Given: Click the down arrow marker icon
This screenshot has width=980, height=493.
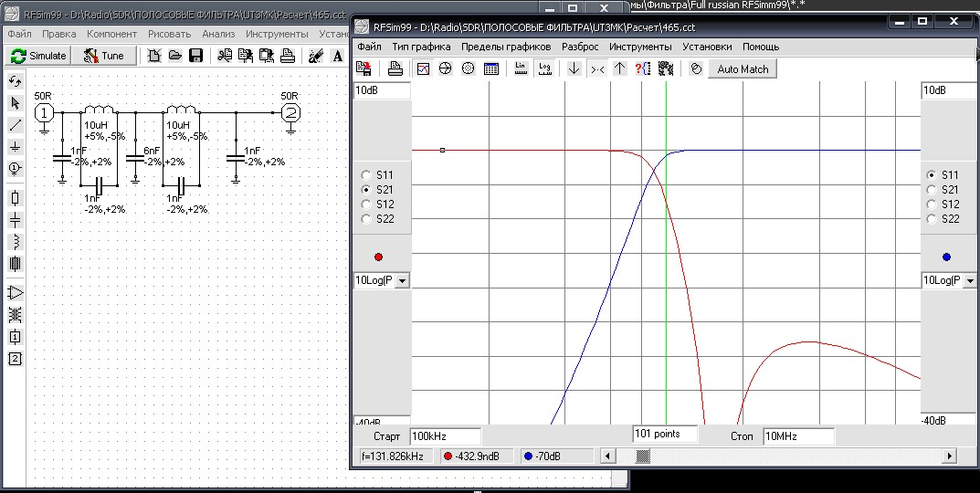Looking at the screenshot, I should tap(574, 68).
